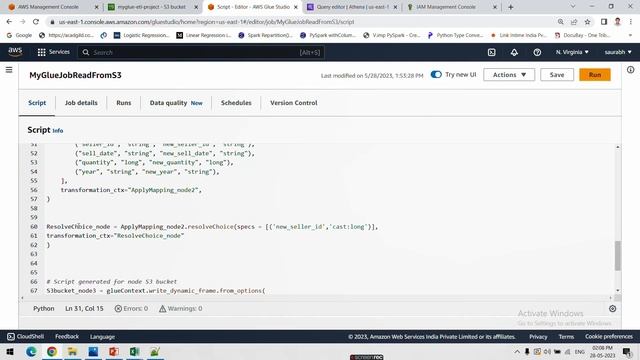This screenshot has width=640, height=360.
Task: Open the Terms footer link
Action: click(x=566, y=337)
